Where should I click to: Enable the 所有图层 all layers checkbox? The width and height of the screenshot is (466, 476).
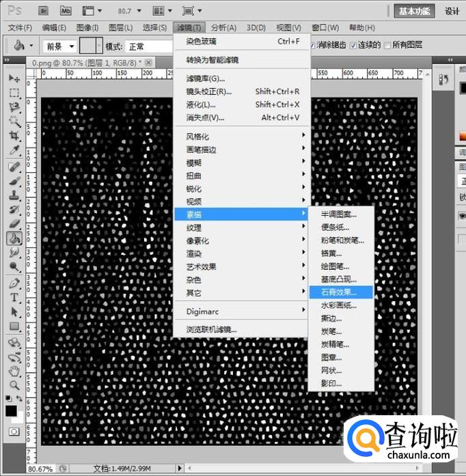388,45
